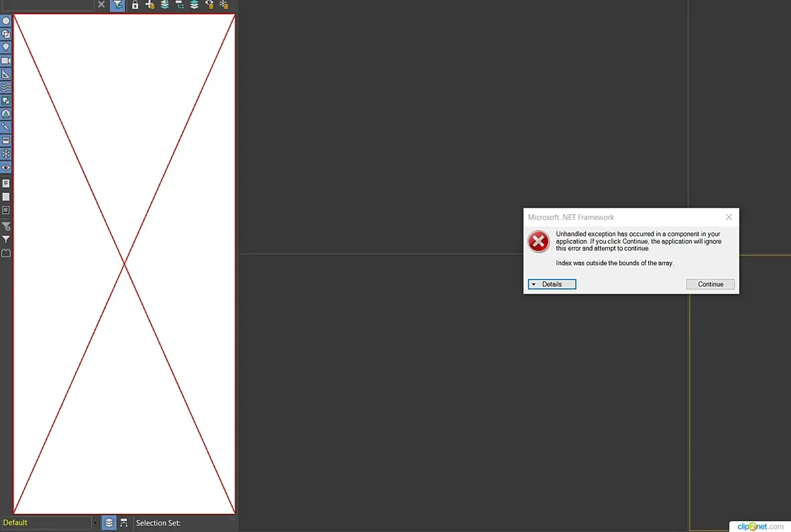Click the Continue button in error dialog
Image resolution: width=791 pixels, height=532 pixels.
[711, 284]
